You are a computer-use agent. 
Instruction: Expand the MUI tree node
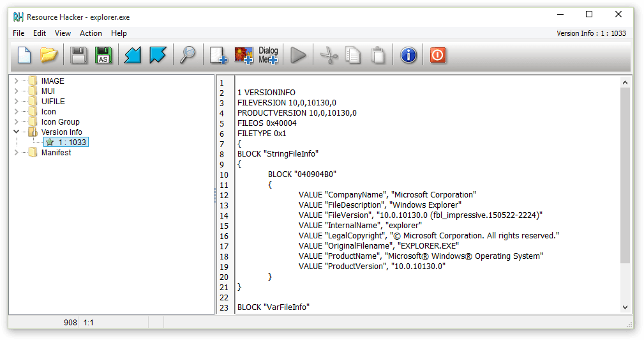17,91
